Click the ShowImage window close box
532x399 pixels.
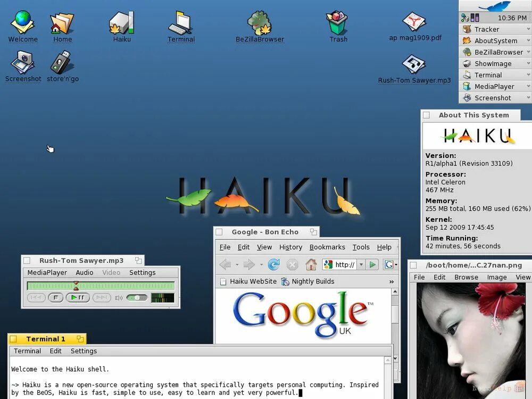(413, 265)
